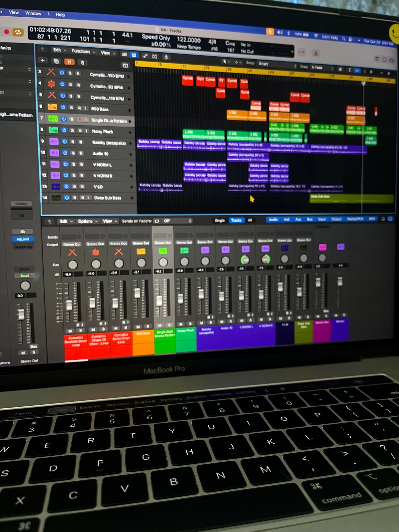Open the Window menu in menu bar
The height and width of the screenshot is (532, 399).
(33, 13)
